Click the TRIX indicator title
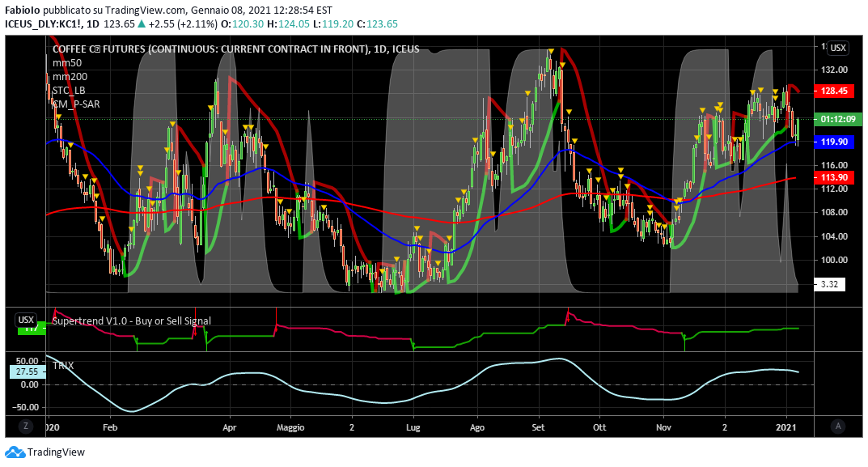 point(63,366)
